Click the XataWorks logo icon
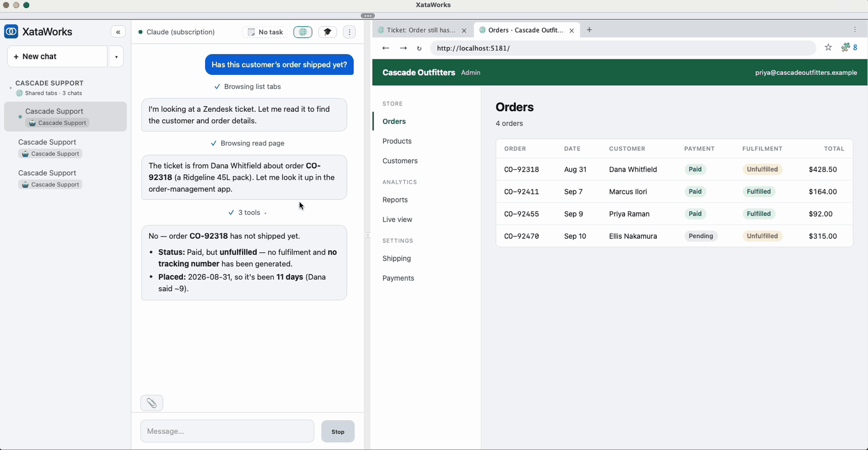The height and width of the screenshot is (450, 868). click(x=11, y=31)
